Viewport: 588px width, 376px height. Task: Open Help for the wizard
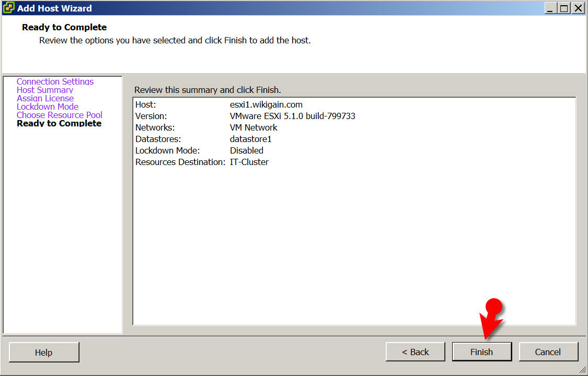point(44,352)
